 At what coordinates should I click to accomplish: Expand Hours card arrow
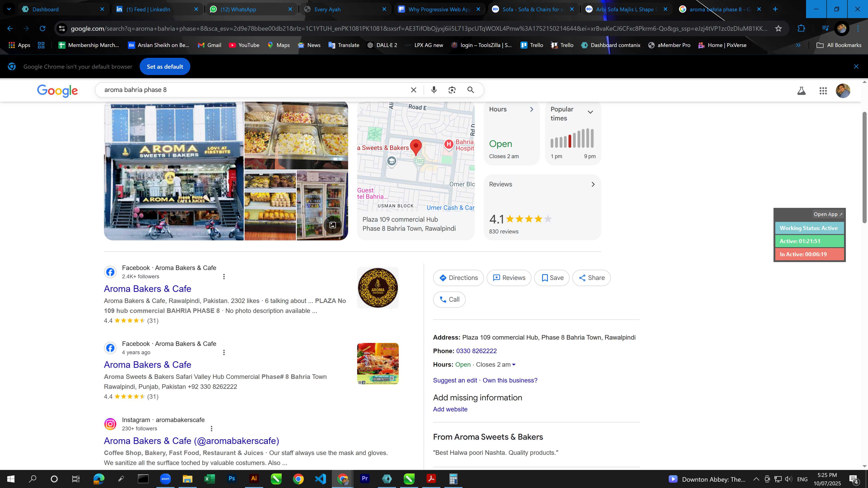click(531, 109)
